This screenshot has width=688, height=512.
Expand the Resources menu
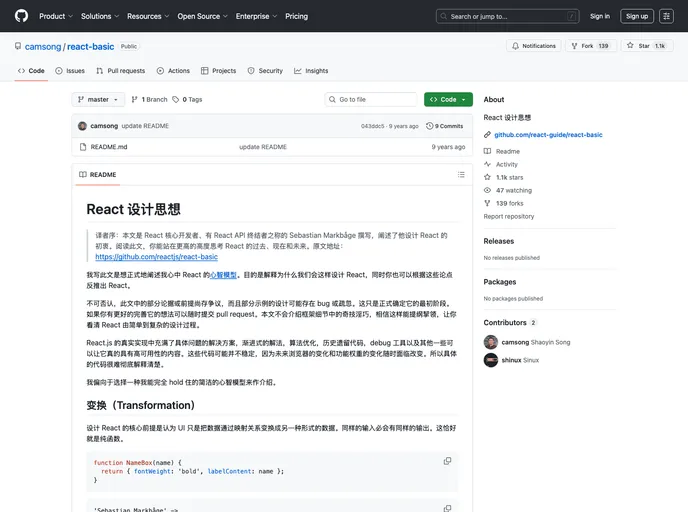148,16
